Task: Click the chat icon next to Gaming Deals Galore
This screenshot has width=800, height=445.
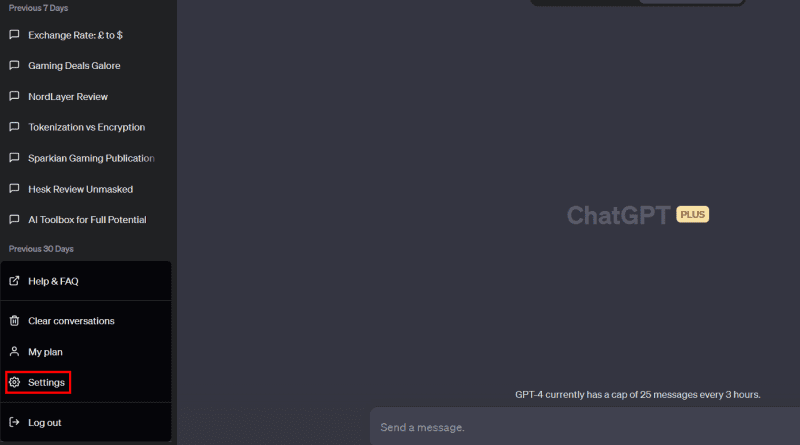Action: coord(14,65)
